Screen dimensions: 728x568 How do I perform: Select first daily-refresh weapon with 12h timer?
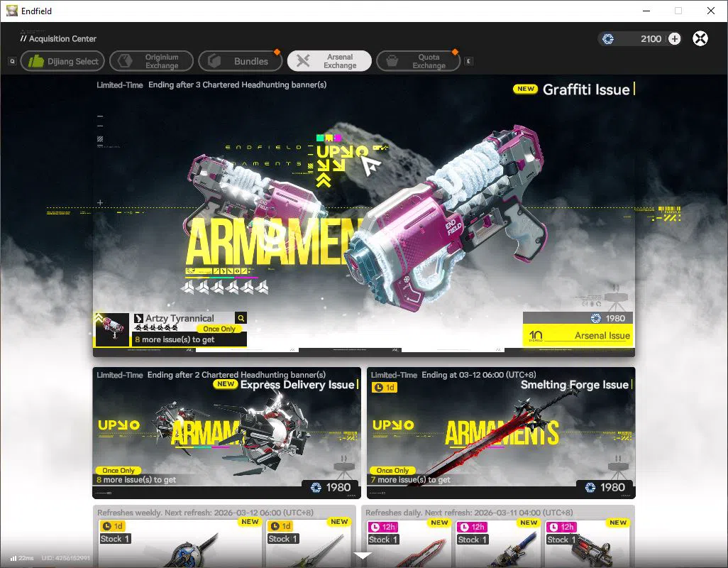point(409,542)
